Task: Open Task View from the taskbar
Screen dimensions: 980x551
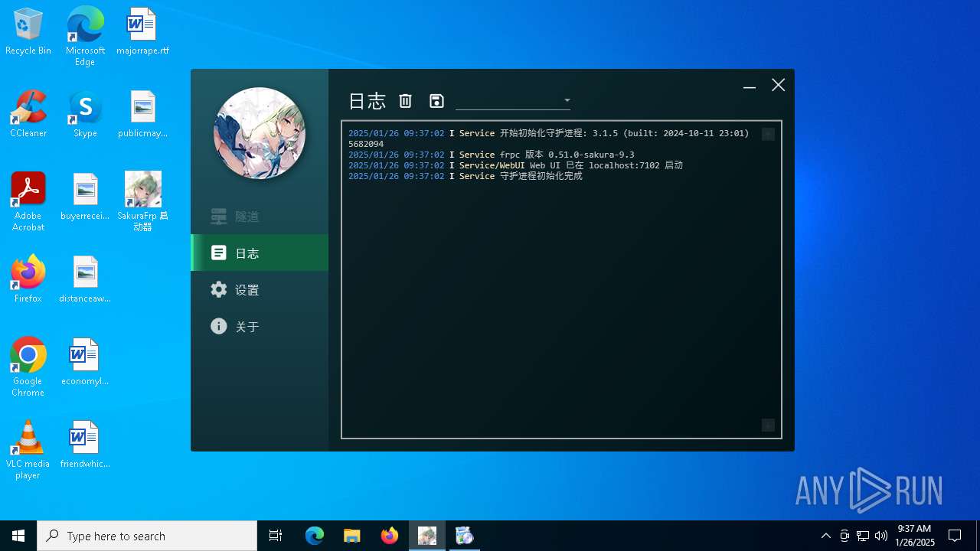Action: pyautogui.click(x=276, y=536)
